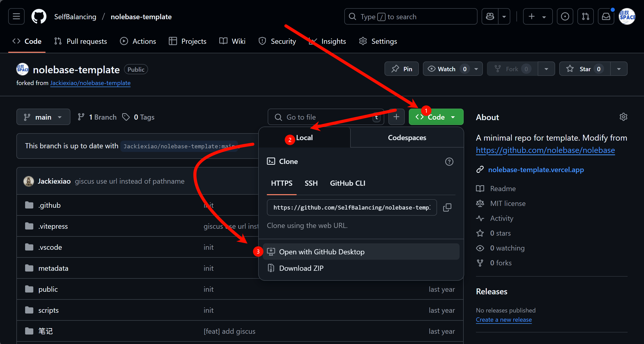Copy clone URL to clipboard
The width and height of the screenshot is (644, 344).
point(447,207)
